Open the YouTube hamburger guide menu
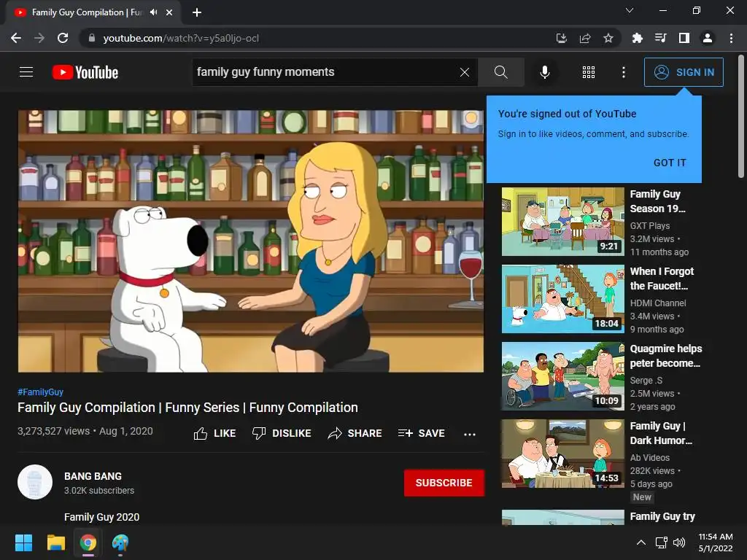747x560 pixels. (x=26, y=72)
